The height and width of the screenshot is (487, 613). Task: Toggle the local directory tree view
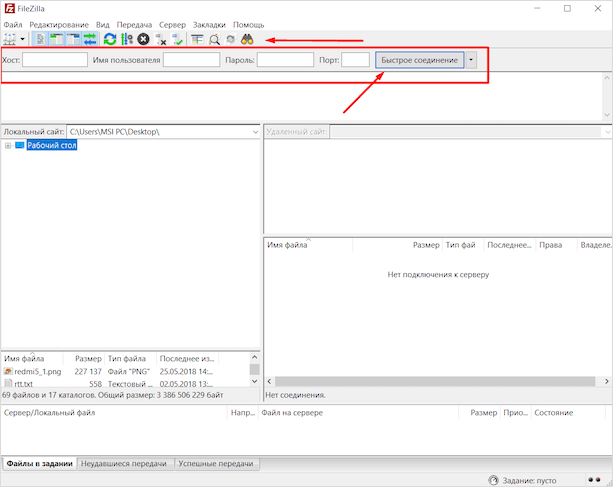coord(56,40)
